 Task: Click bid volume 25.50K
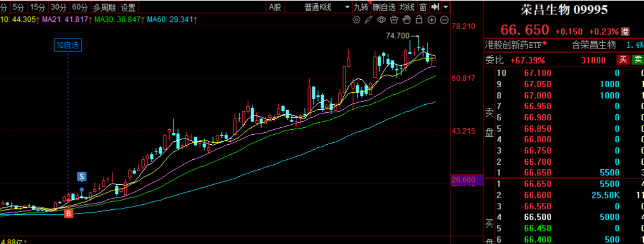click(x=605, y=195)
